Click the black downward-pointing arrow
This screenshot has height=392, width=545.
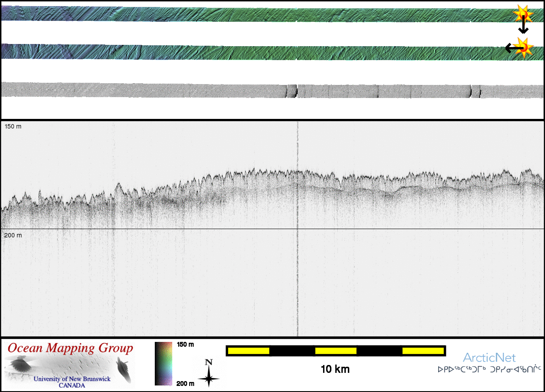click(523, 26)
